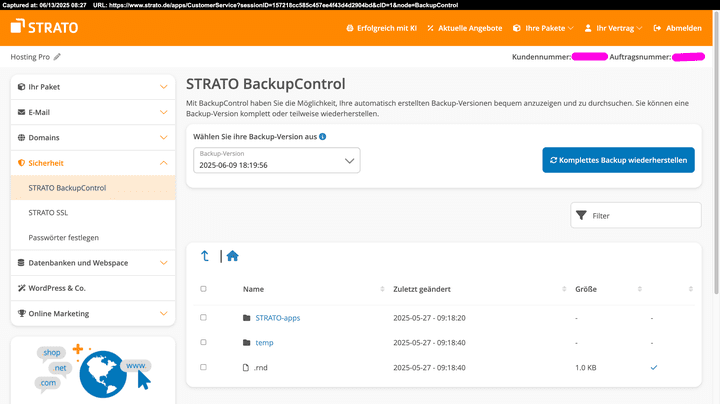Image resolution: width=720 pixels, height=404 pixels.
Task: Click the Ihr Paket box icon
Action: click(x=21, y=87)
